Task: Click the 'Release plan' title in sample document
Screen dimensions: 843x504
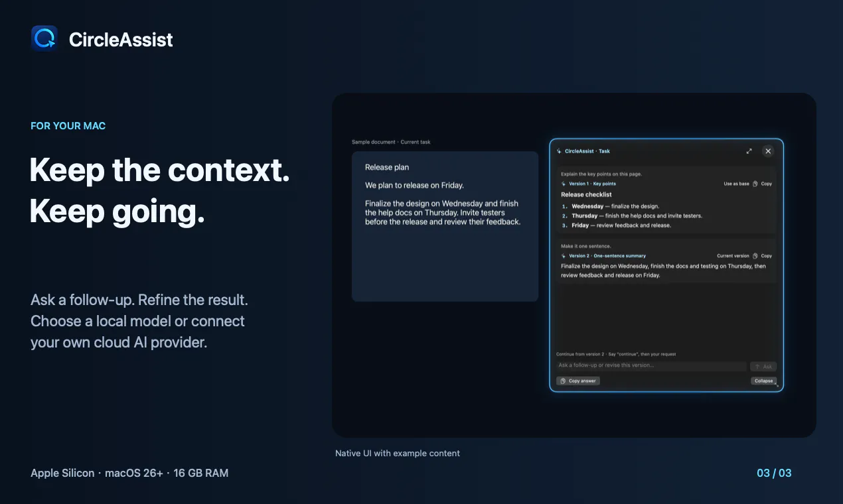Action: 387,168
